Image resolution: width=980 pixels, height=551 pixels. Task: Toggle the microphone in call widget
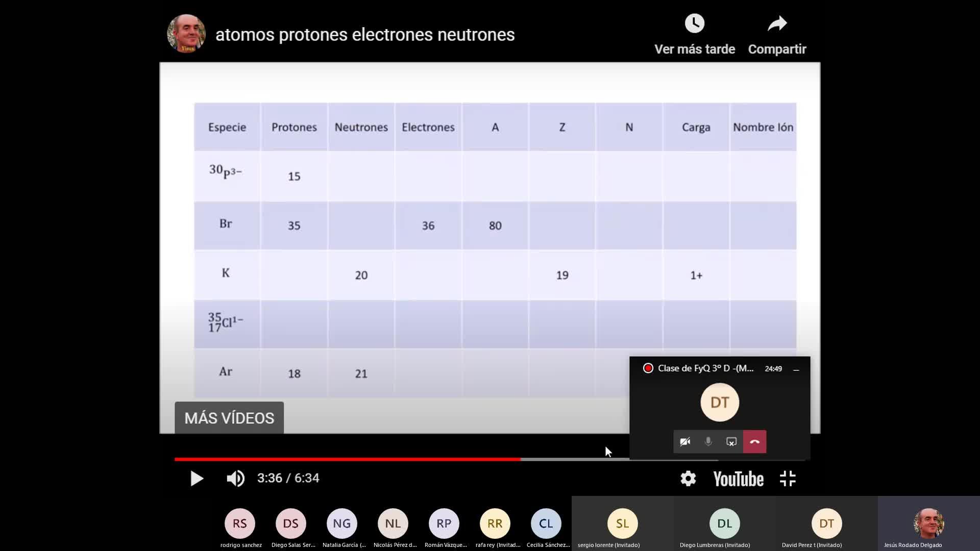pos(708,442)
